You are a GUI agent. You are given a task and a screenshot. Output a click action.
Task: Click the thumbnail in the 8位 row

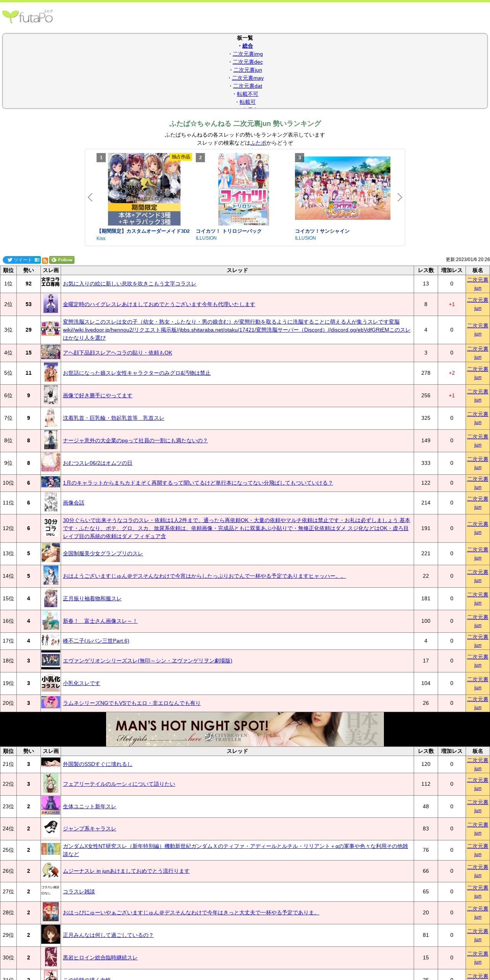pyautogui.click(x=51, y=440)
